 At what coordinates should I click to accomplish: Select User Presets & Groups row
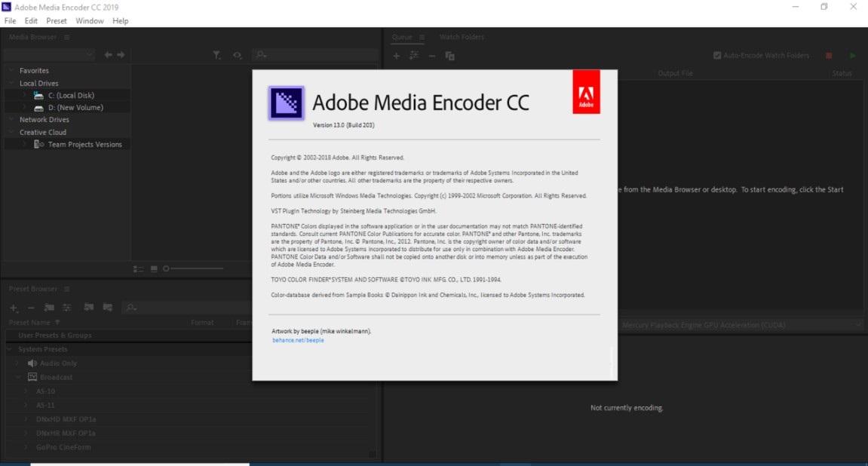tap(130, 336)
